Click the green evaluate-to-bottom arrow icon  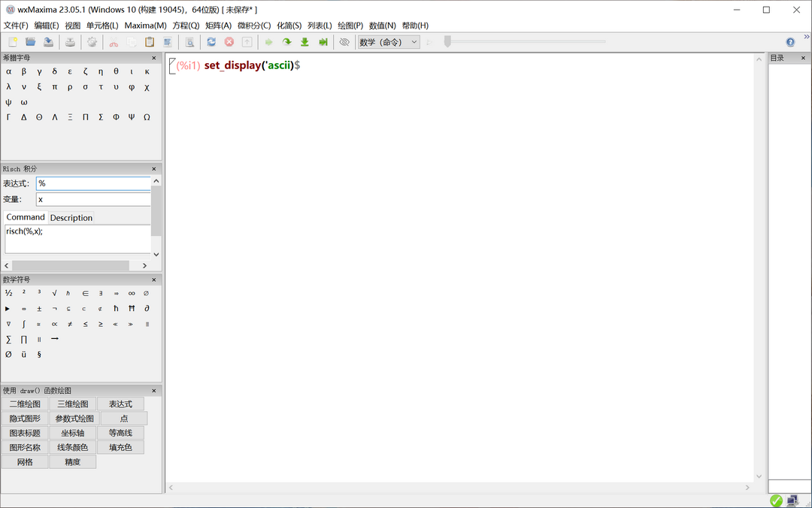pyautogui.click(x=304, y=42)
